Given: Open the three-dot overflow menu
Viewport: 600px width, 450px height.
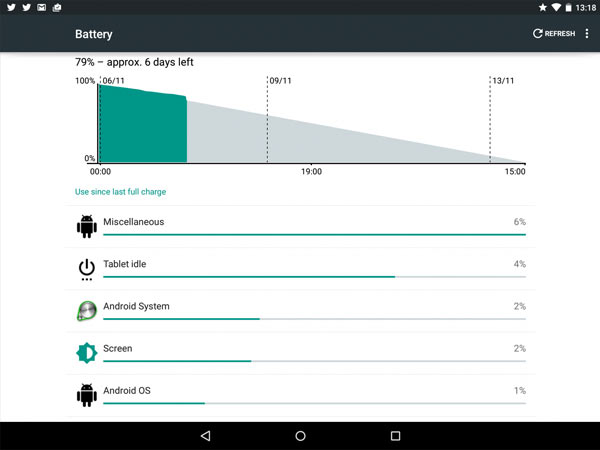Looking at the screenshot, I should (587, 34).
